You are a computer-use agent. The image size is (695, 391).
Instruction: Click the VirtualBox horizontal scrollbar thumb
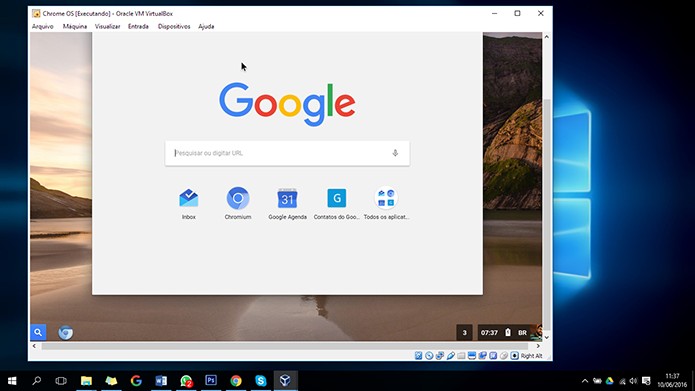pos(285,346)
